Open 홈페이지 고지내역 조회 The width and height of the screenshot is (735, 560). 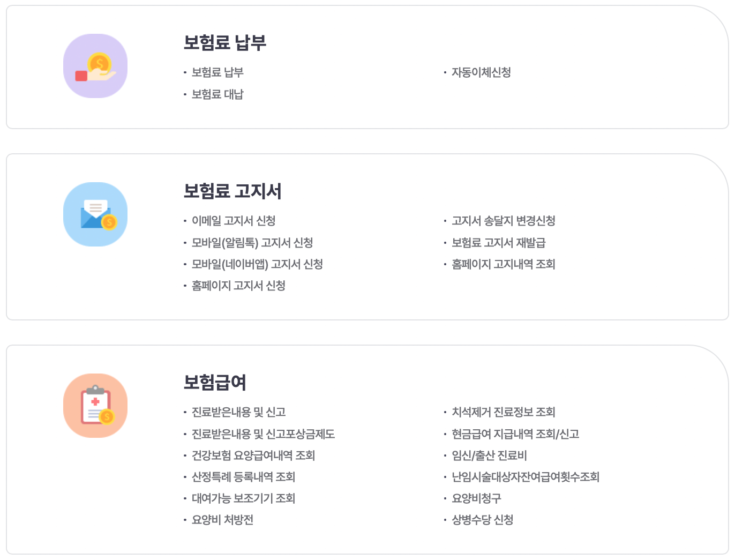501,264
